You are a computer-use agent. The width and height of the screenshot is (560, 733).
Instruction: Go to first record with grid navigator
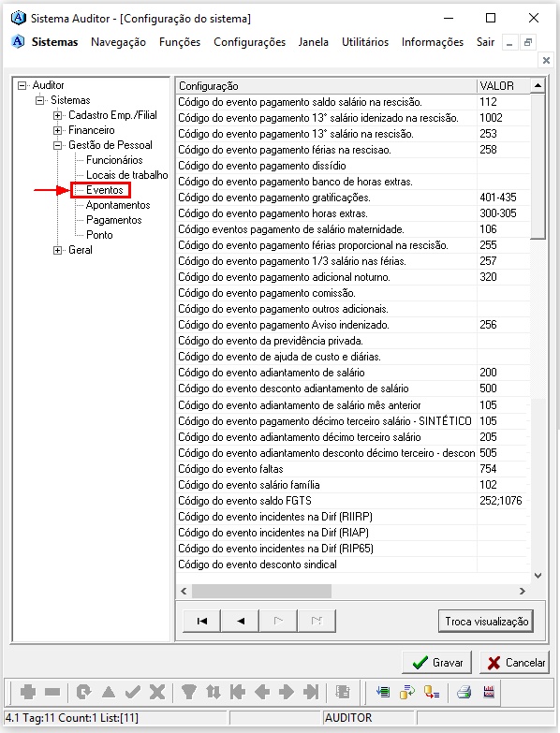[x=202, y=621]
